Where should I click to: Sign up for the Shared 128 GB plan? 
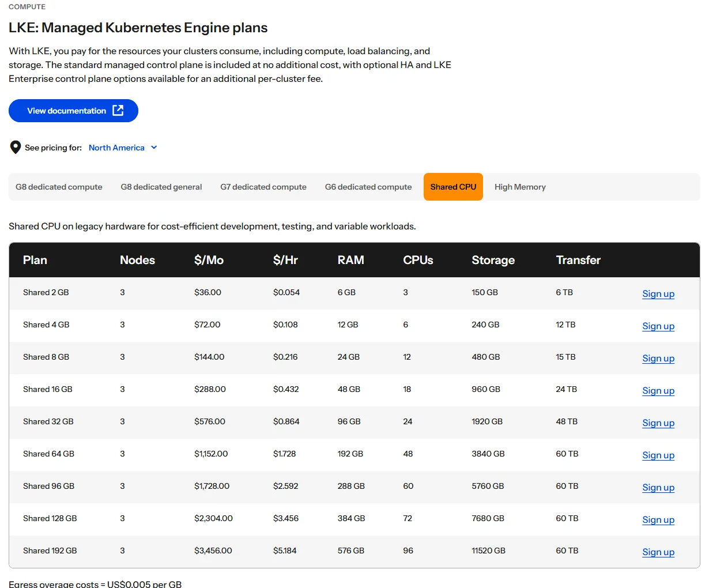(x=658, y=519)
